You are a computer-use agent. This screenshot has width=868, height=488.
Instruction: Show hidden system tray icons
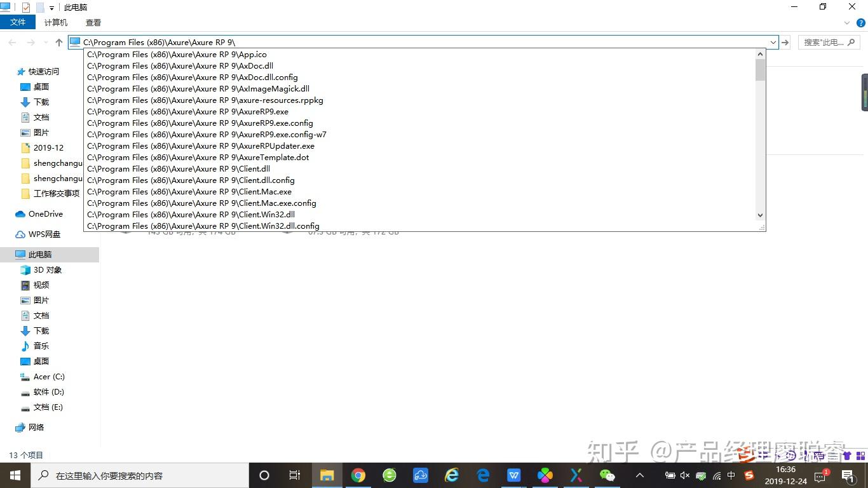tap(640, 475)
